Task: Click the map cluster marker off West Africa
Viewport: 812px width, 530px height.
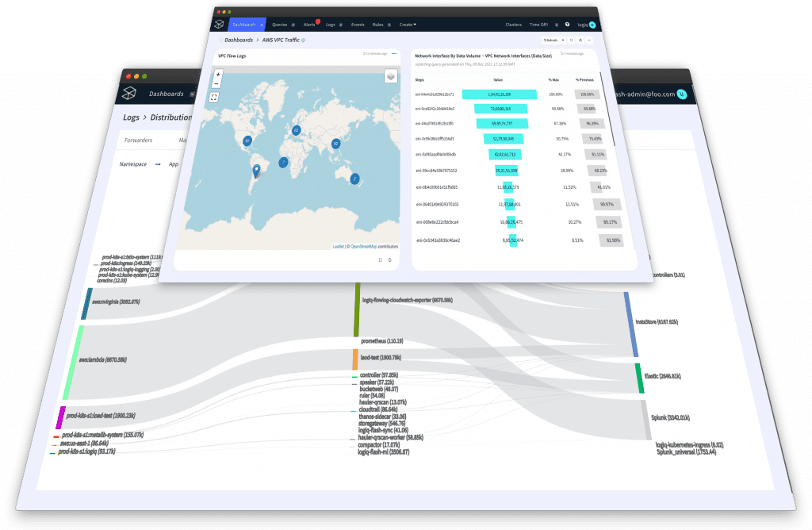Action: click(x=283, y=163)
